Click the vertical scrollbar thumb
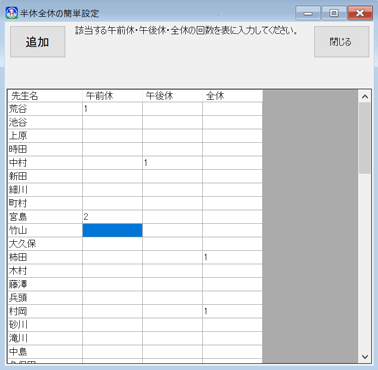 365,138
